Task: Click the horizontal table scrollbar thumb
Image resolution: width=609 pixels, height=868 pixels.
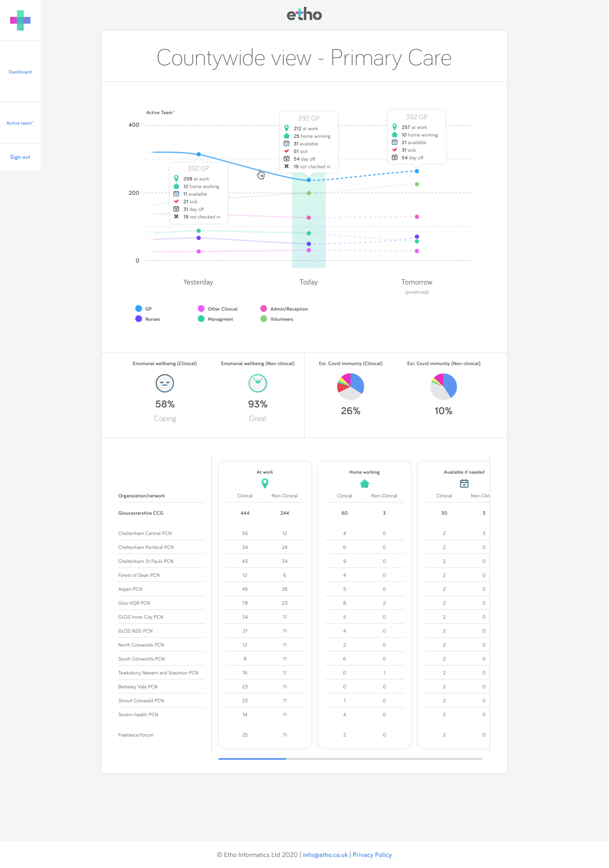Action: point(252,759)
